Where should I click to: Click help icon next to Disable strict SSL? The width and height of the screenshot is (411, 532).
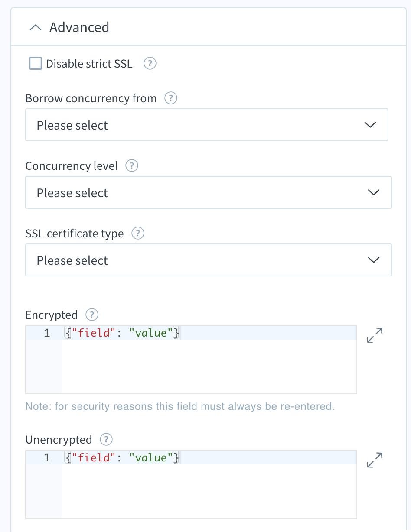pos(150,64)
